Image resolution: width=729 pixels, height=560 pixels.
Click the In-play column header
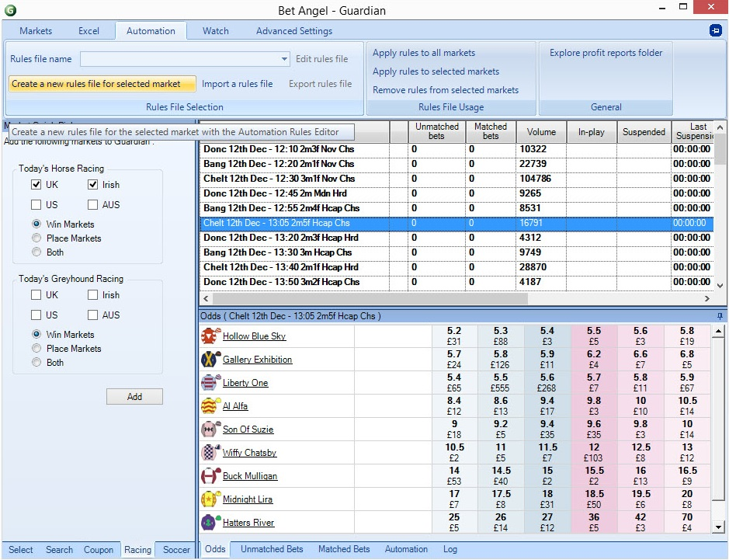pos(592,131)
